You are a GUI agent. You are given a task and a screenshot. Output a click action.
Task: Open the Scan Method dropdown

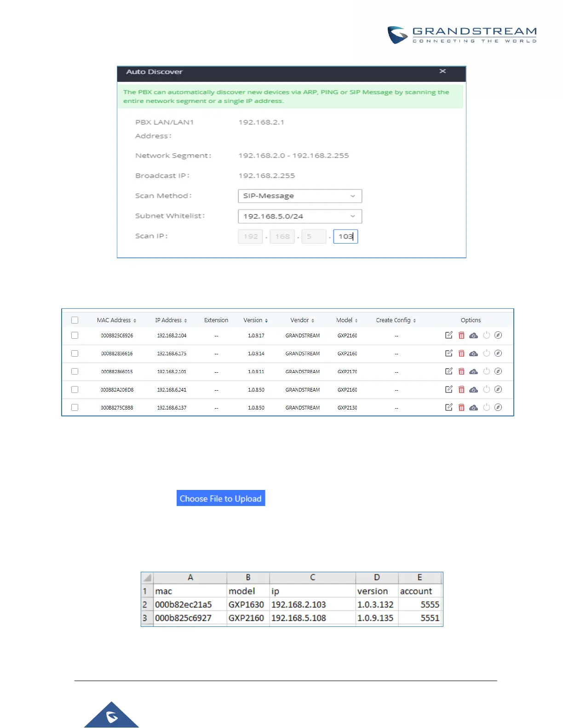tap(300, 196)
